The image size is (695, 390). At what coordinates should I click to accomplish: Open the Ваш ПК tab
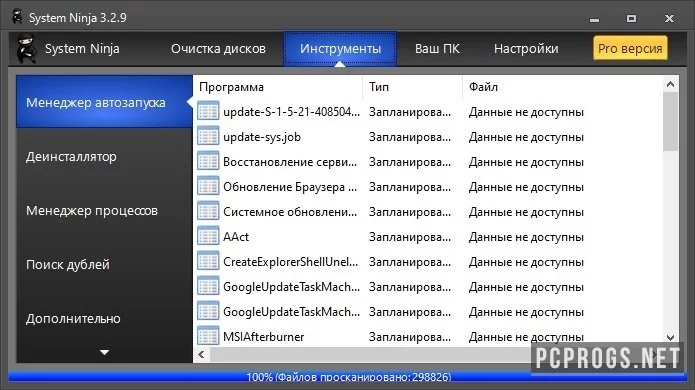(x=437, y=49)
